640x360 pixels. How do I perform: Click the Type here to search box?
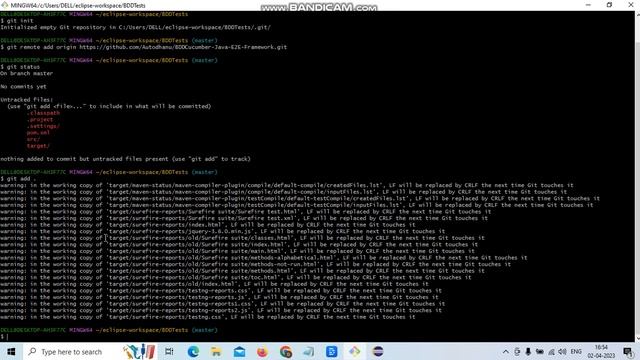click(89, 351)
